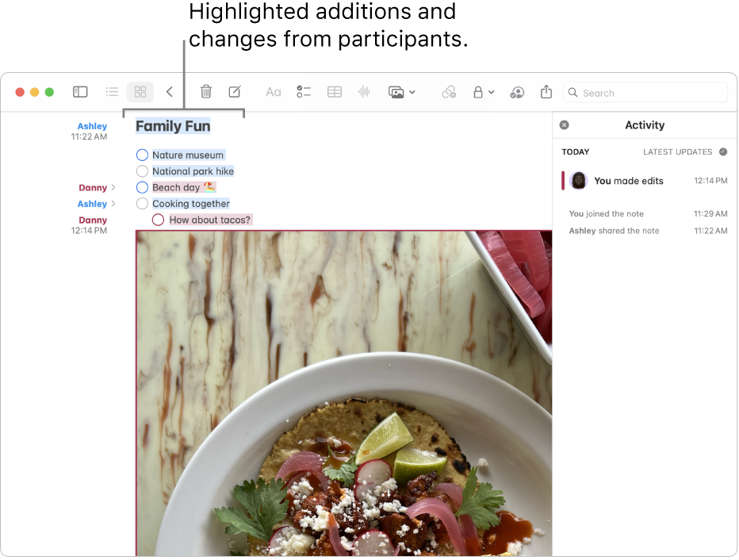Switch to gallery view
The height and width of the screenshot is (560, 739).
tap(140, 91)
